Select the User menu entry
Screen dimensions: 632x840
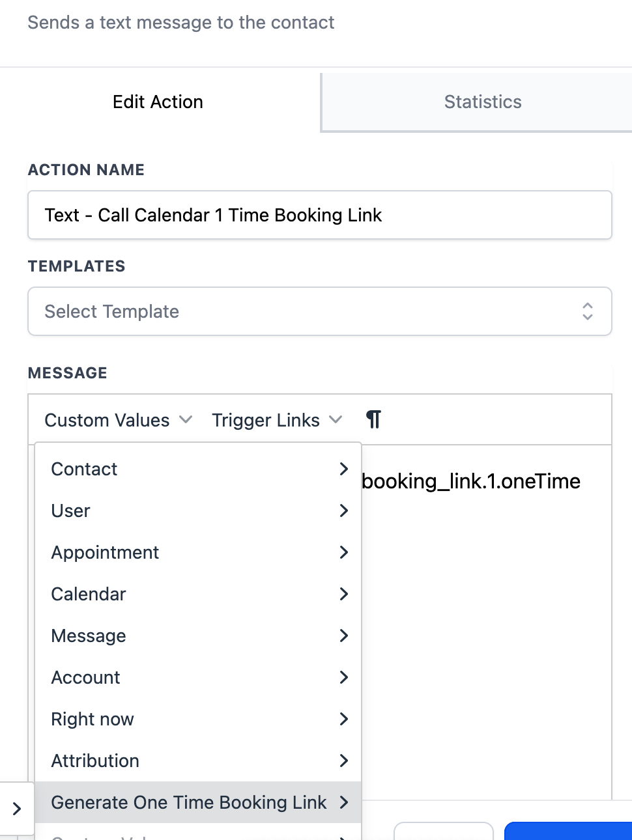198,511
